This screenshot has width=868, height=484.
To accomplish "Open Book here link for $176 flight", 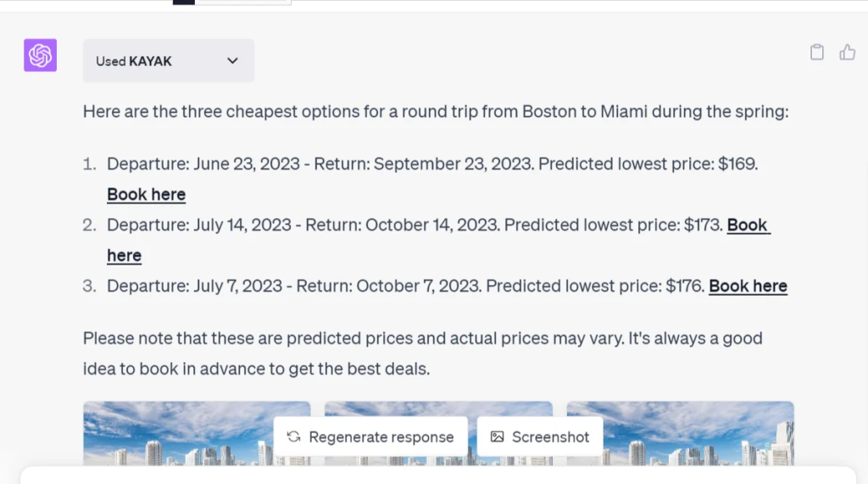I will (x=748, y=286).
